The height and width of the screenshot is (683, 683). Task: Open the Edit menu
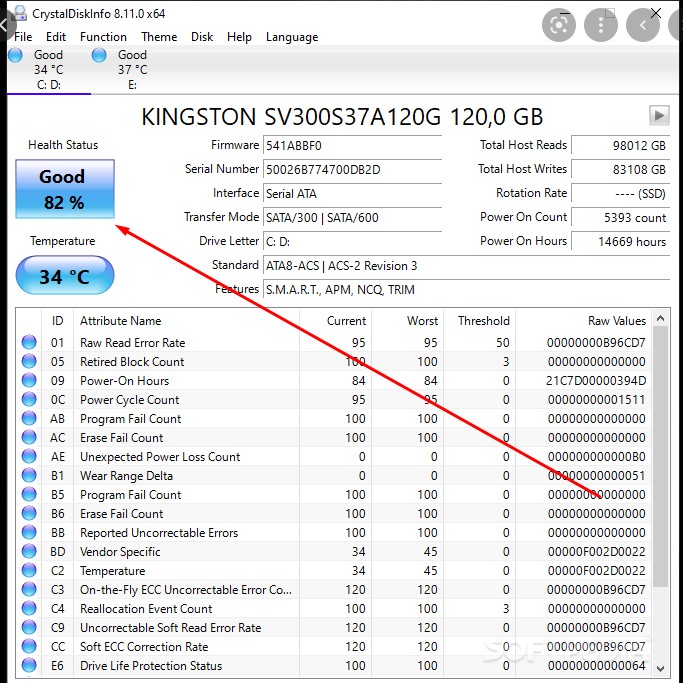coord(56,37)
